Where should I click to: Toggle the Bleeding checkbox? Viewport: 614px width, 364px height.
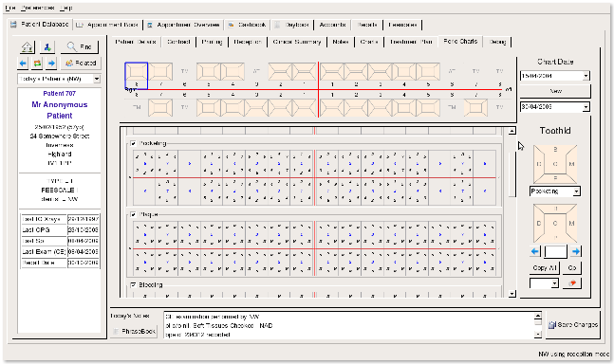(x=133, y=285)
